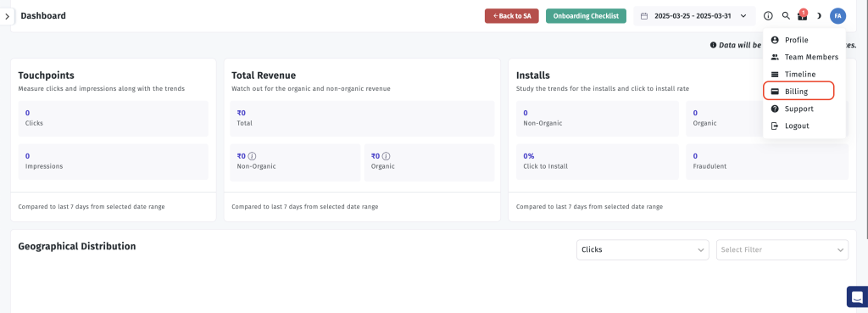Click the Profile person icon
This screenshot has width=868, height=313.
775,40
